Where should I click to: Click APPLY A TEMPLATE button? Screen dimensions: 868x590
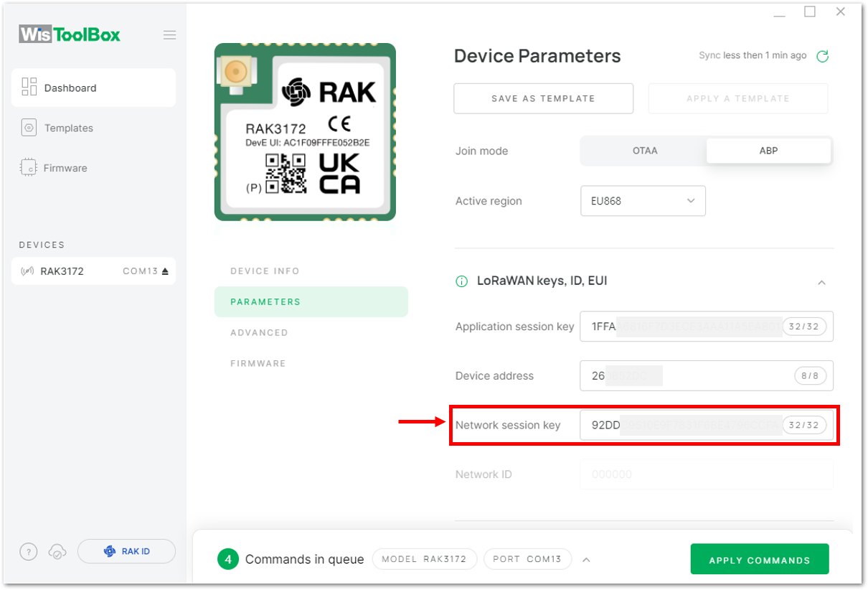click(738, 98)
